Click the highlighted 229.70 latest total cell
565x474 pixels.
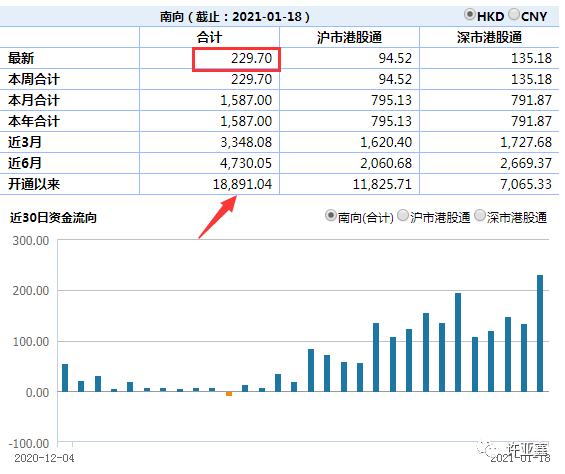coord(236,59)
